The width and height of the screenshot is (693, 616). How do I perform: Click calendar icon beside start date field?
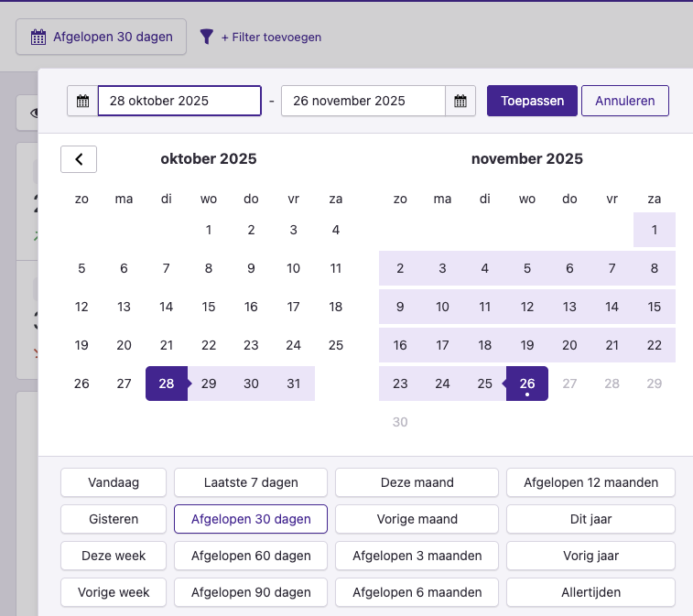pyautogui.click(x=82, y=101)
